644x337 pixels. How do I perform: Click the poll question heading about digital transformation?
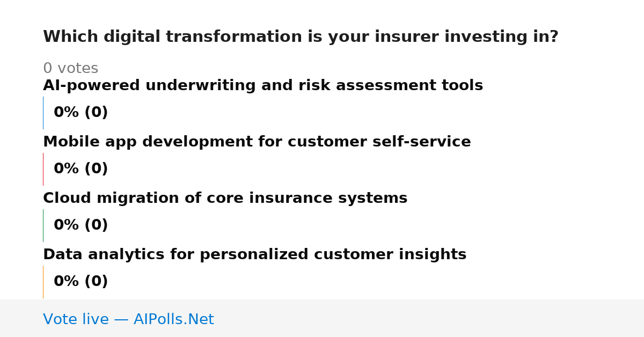pos(301,37)
